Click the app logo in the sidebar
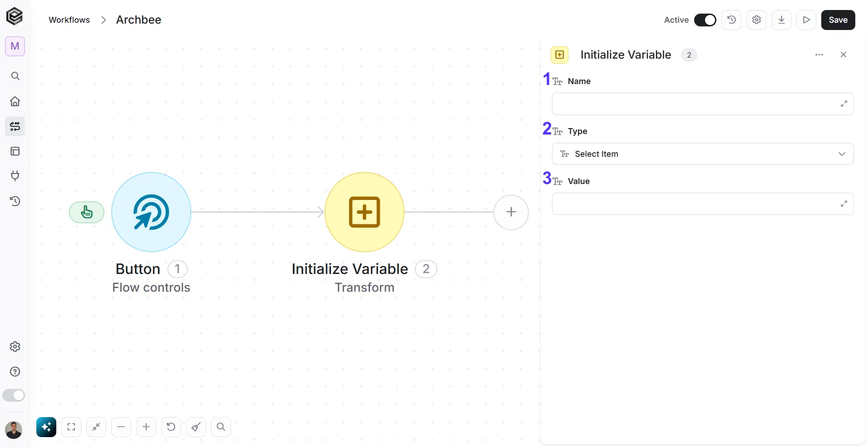The height and width of the screenshot is (448, 868). pyautogui.click(x=15, y=16)
